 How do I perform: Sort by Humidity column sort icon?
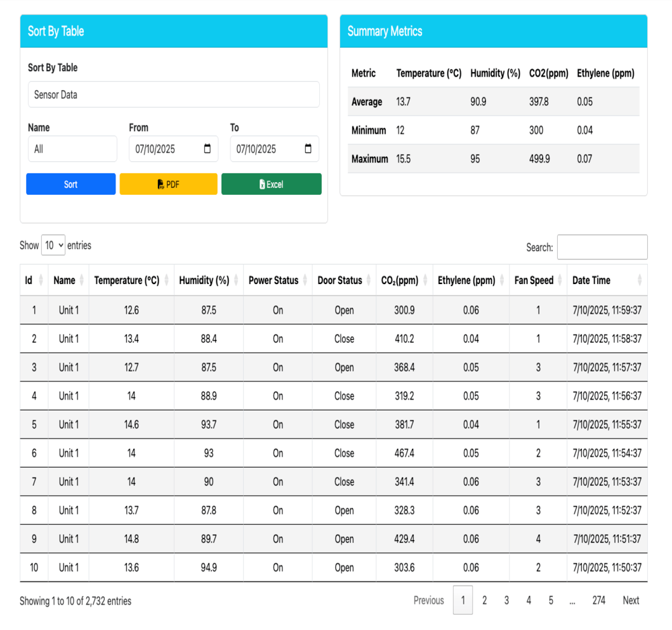pyautogui.click(x=237, y=281)
